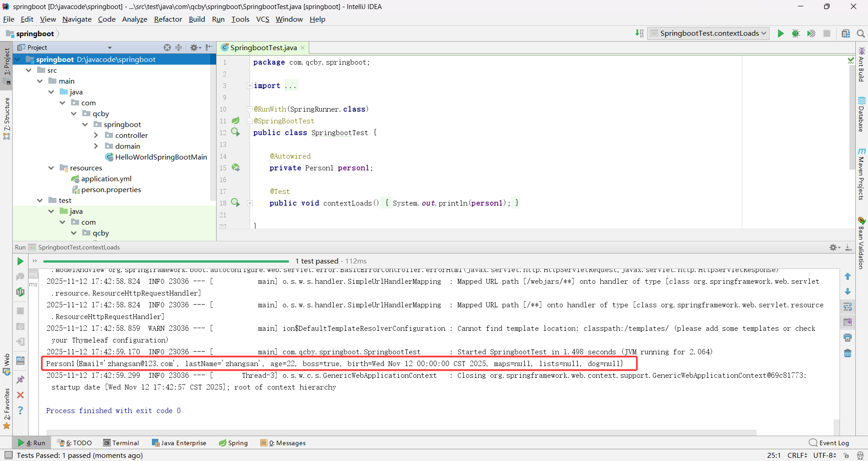The width and height of the screenshot is (868, 461).
Task: Change CRLF line separator in status bar
Action: (797, 455)
